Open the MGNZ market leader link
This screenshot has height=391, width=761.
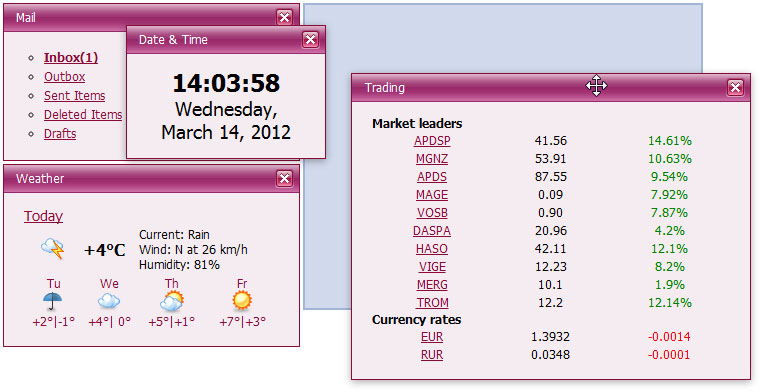click(x=432, y=159)
